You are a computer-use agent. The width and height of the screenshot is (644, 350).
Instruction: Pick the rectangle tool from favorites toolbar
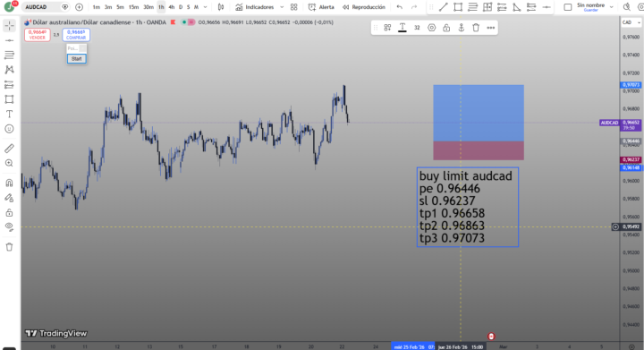[x=458, y=7]
